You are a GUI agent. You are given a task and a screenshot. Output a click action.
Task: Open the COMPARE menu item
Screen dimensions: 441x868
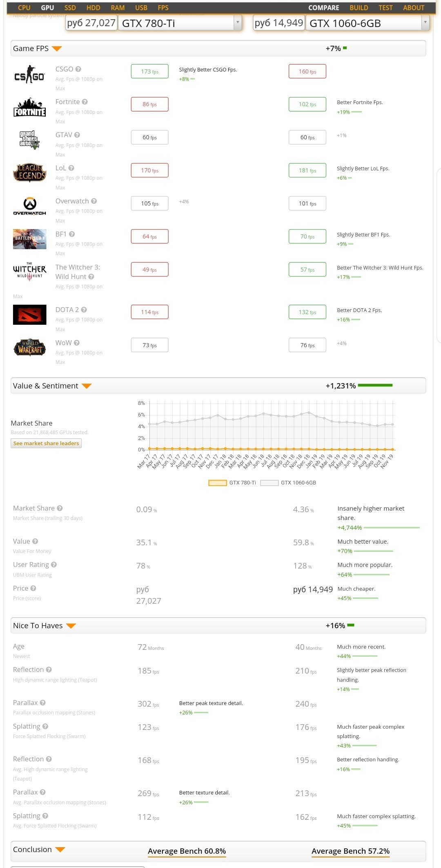[324, 8]
